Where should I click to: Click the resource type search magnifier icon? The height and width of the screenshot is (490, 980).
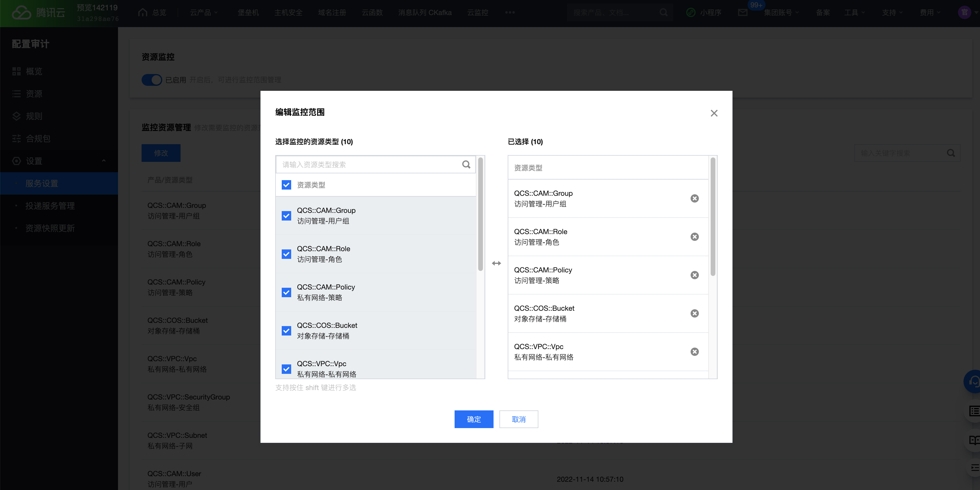coord(466,165)
